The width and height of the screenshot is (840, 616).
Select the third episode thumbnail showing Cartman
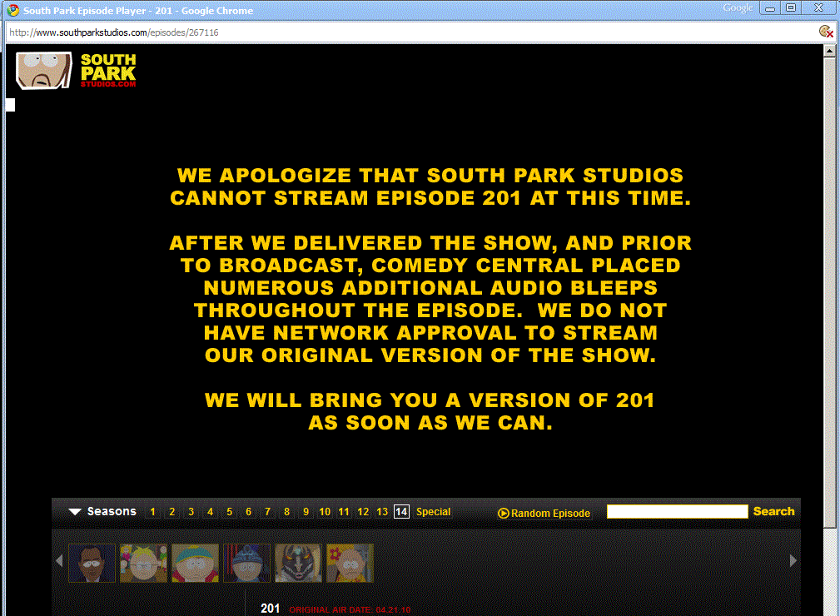coord(195,563)
